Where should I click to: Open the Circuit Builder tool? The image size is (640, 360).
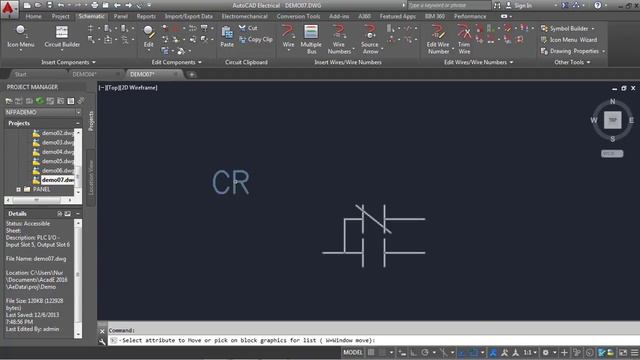tap(62, 38)
